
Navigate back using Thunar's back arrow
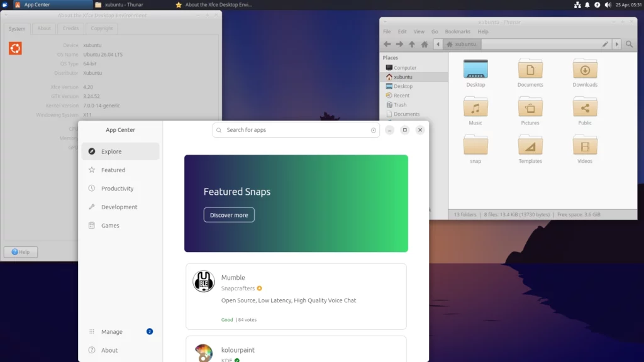[387, 44]
